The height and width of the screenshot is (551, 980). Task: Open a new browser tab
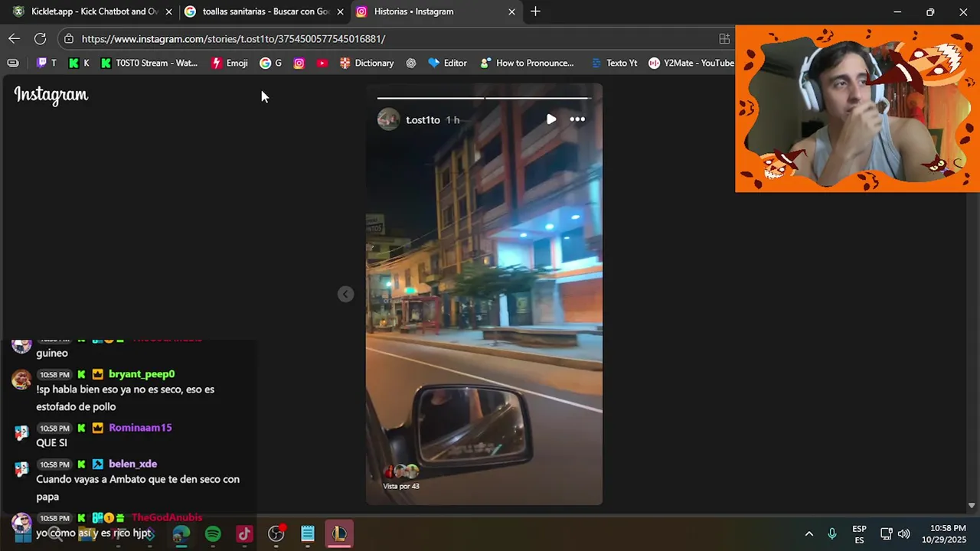(x=535, y=11)
